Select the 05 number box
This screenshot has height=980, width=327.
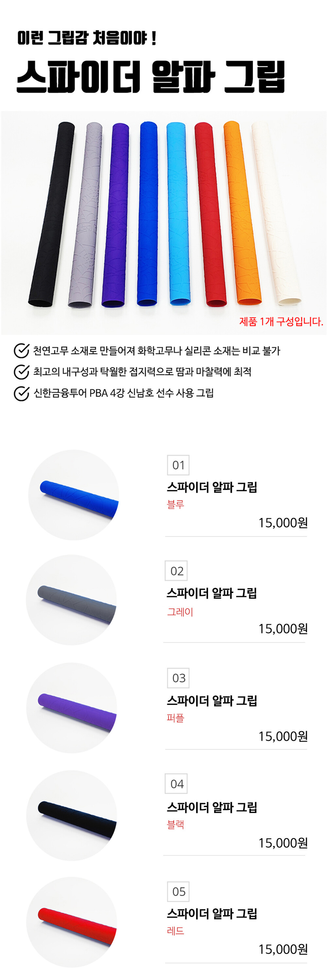[x=178, y=891]
